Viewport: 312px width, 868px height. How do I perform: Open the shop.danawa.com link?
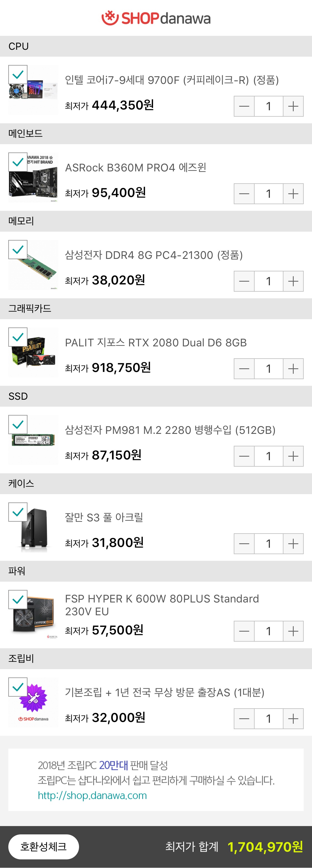click(92, 795)
